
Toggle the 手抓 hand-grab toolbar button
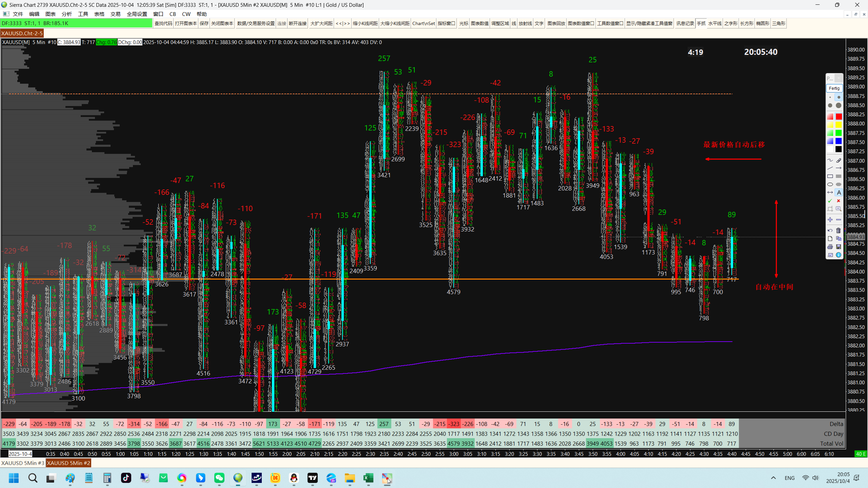point(701,23)
